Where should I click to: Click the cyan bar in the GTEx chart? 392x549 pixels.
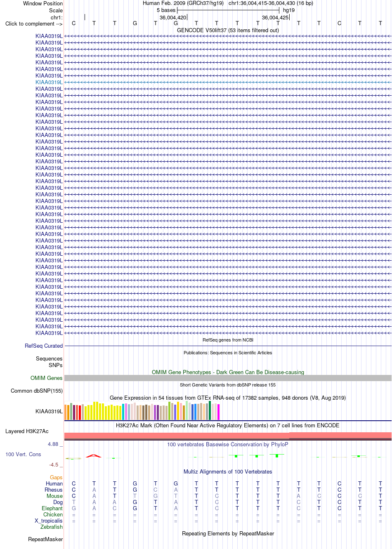[x=123, y=412]
